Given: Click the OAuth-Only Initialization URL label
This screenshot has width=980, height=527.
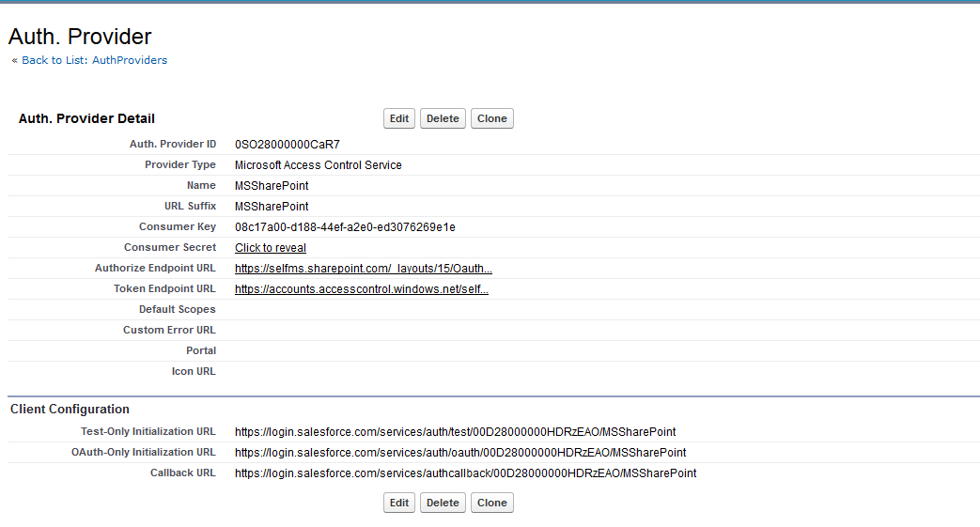Looking at the screenshot, I should [143, 452].
